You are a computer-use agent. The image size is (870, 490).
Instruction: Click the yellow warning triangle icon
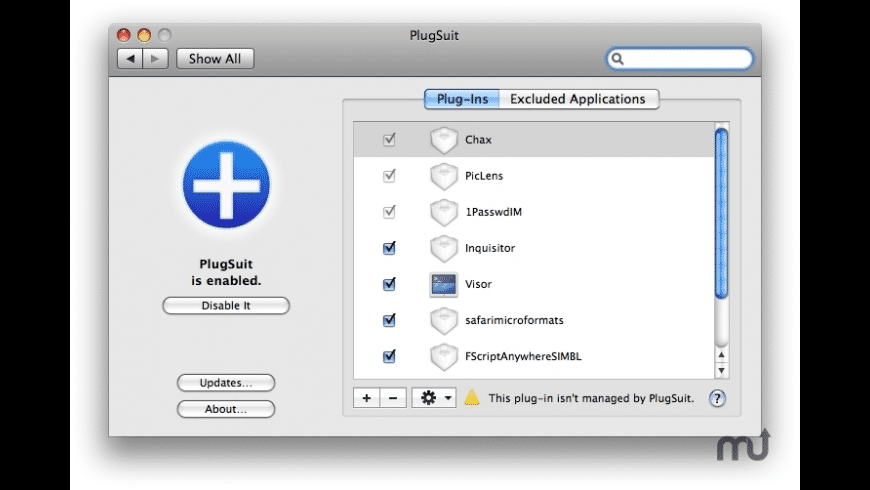(x=472, y=397)
